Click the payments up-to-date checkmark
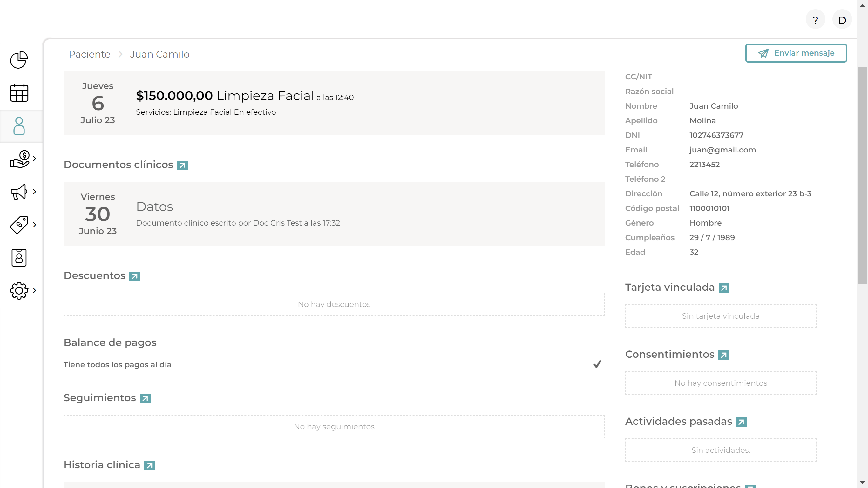This screenshot has height=488, width=868. pos(597,364)
